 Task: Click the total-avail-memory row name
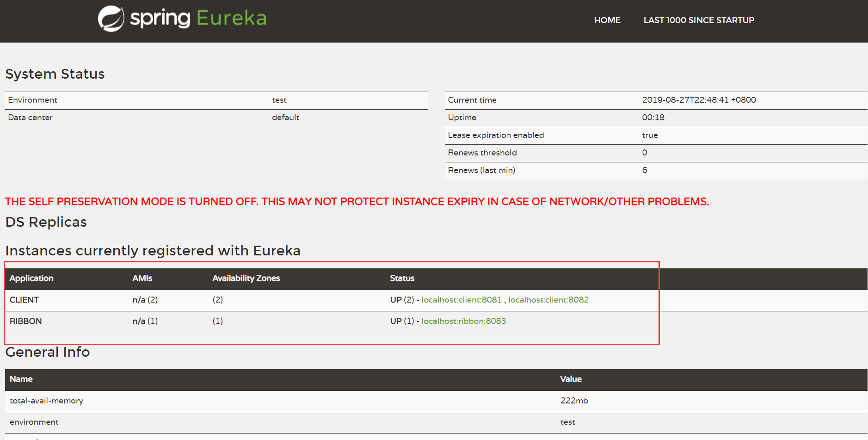(46, 401)
